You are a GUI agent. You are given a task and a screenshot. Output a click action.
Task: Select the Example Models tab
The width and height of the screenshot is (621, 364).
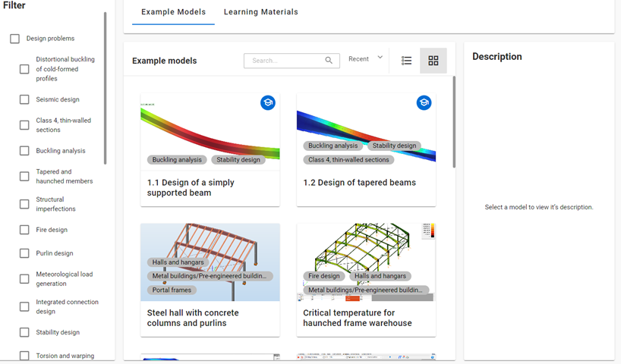click(173, 12)
